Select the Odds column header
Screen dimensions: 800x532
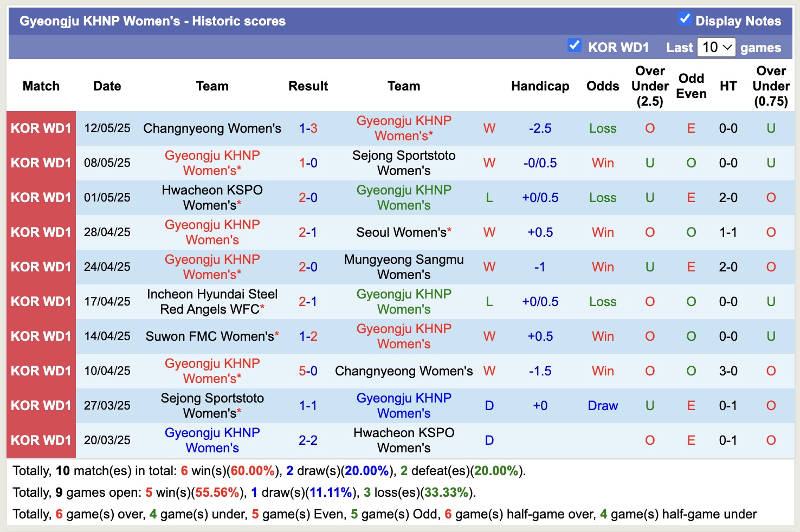(603, 86)
